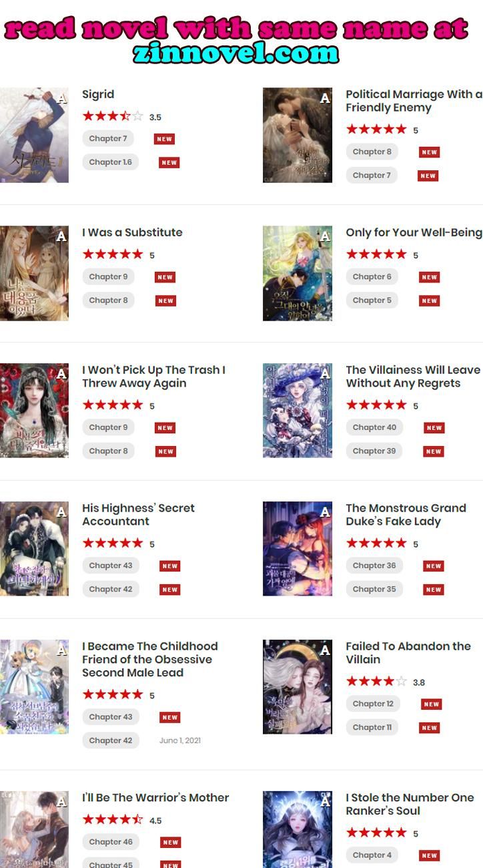The image size is (483, 868).
Task: Click 'A' badge on Political Marriage cover
Action: point(325,99)
